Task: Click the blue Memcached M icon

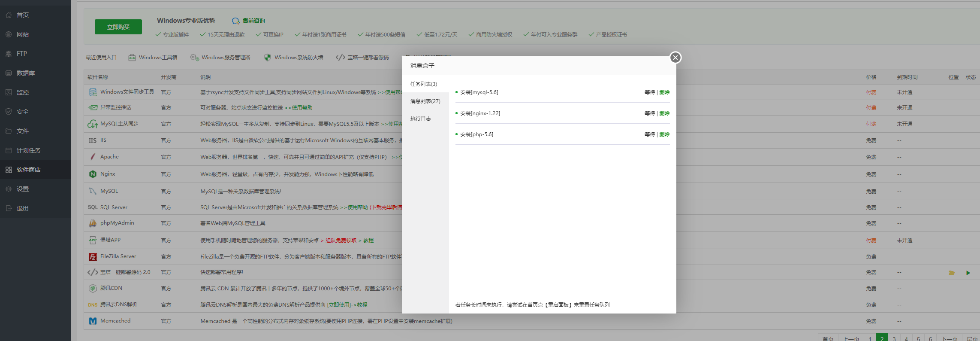Action: (x=93, y=321)
